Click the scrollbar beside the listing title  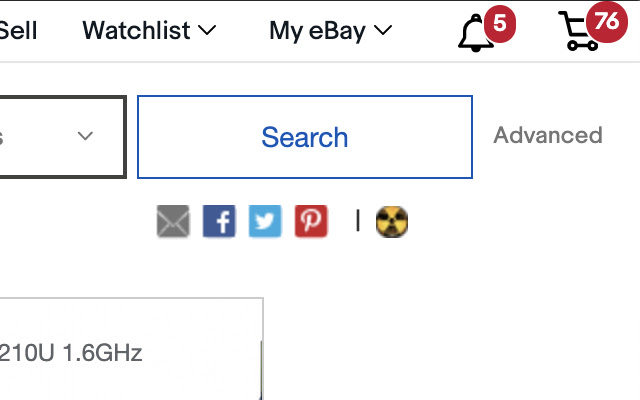click(x=261, y=365)
